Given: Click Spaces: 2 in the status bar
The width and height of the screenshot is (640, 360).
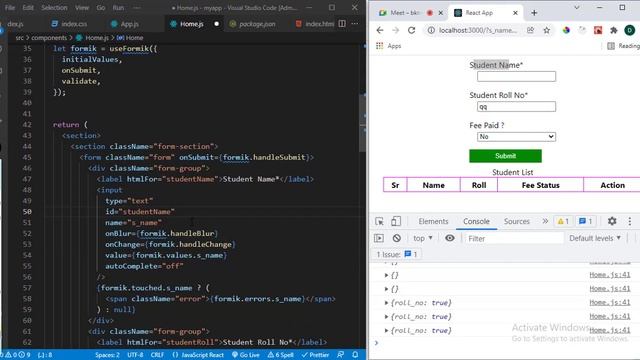Looking at the screenshot, I should tap(107, 355).
